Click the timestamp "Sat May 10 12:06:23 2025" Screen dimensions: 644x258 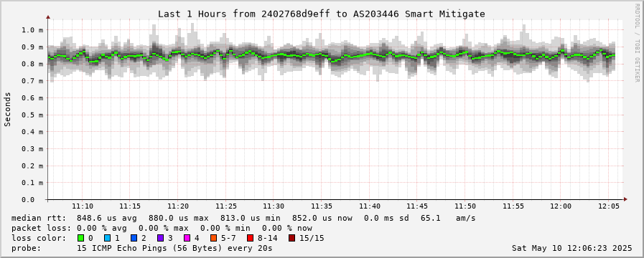pyautogui.click(x=571, y=248)
